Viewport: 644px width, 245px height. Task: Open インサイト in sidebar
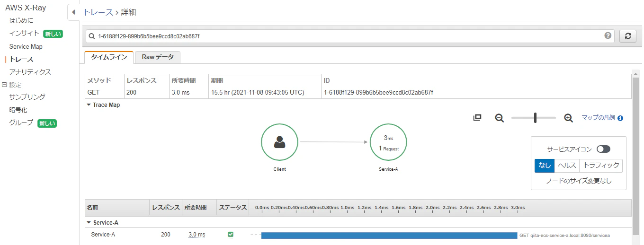24,34
